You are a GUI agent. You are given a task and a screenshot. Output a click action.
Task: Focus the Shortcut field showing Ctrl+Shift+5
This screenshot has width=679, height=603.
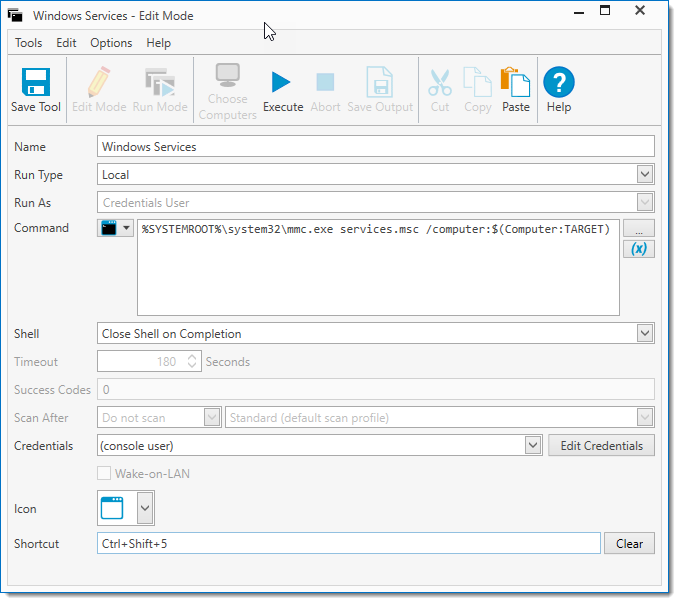(x=349, y=544)
